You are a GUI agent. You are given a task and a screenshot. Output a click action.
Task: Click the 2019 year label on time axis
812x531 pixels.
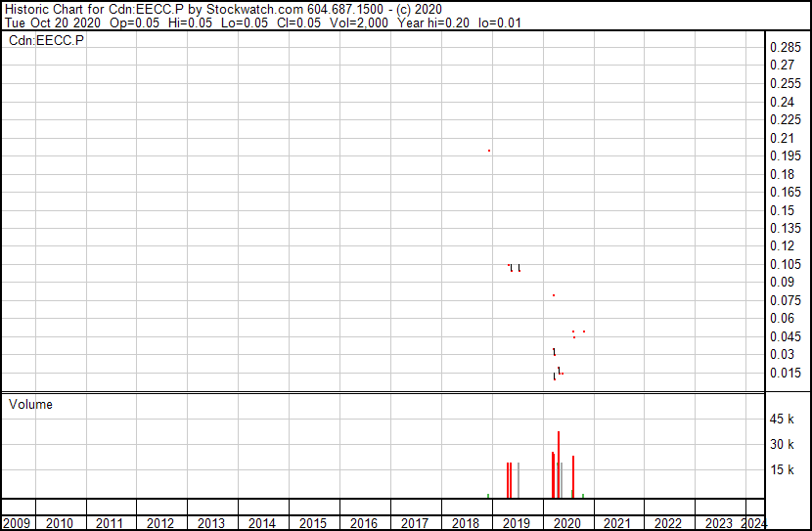click(x=517, y=523)
